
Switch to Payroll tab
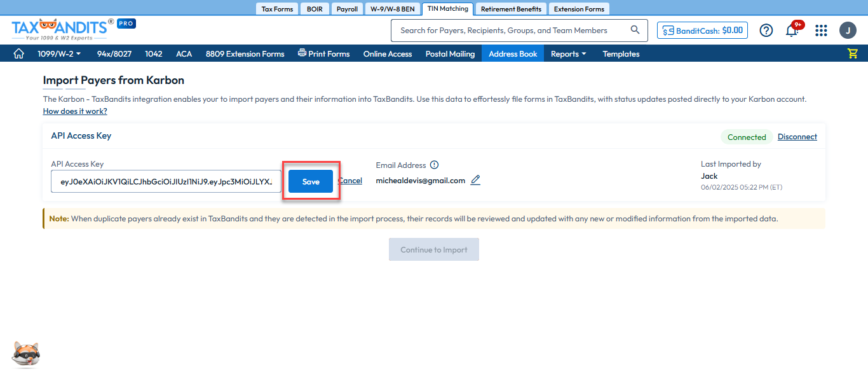pos(347,9)
